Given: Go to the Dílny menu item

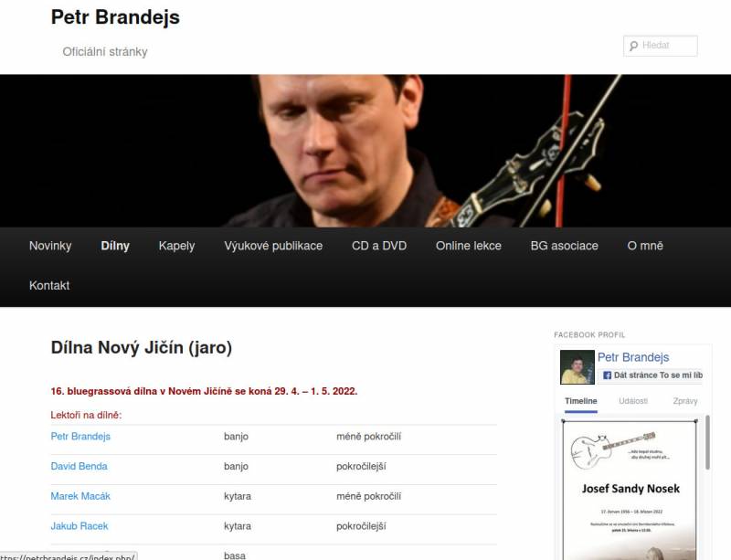Looking at the screenshot, I should pyautogui.click(x=115, y=246).
